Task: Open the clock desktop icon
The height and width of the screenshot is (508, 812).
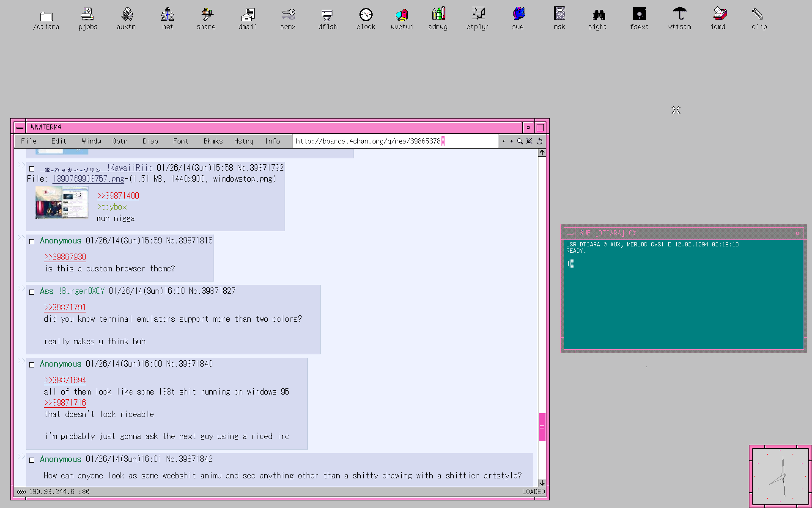Action: pos(365,15)
